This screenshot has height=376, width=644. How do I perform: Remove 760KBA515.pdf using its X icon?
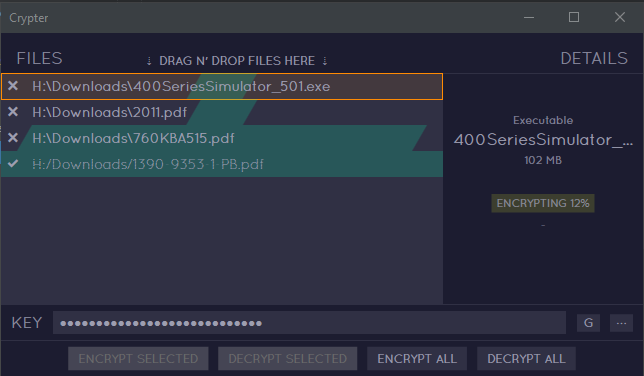point(13,138)
